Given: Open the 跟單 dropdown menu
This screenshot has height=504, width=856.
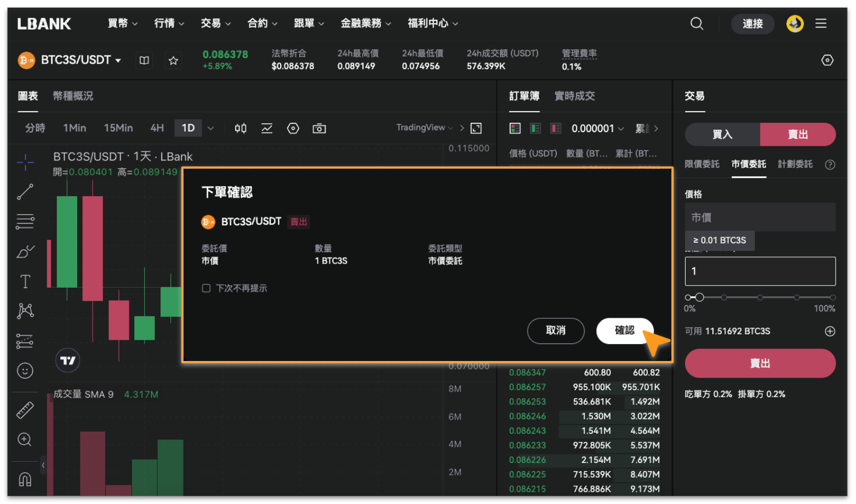Looking at the screenshot, I should [x=309, y=24].
